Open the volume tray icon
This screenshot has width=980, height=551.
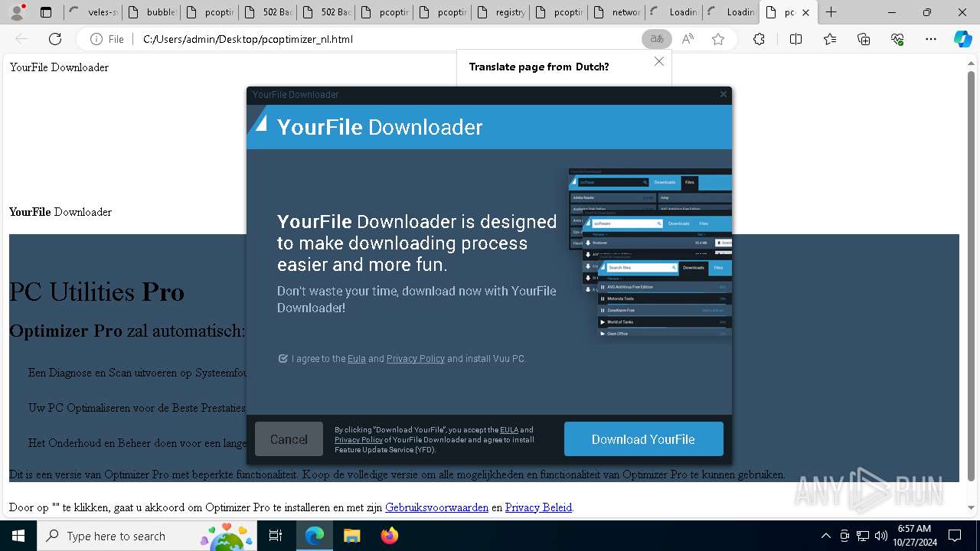881,536
